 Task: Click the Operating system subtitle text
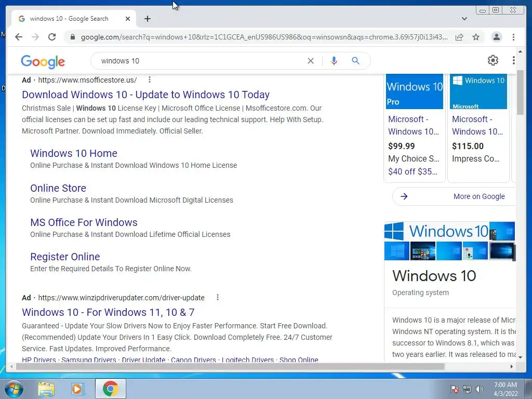(x=420, y=292)
